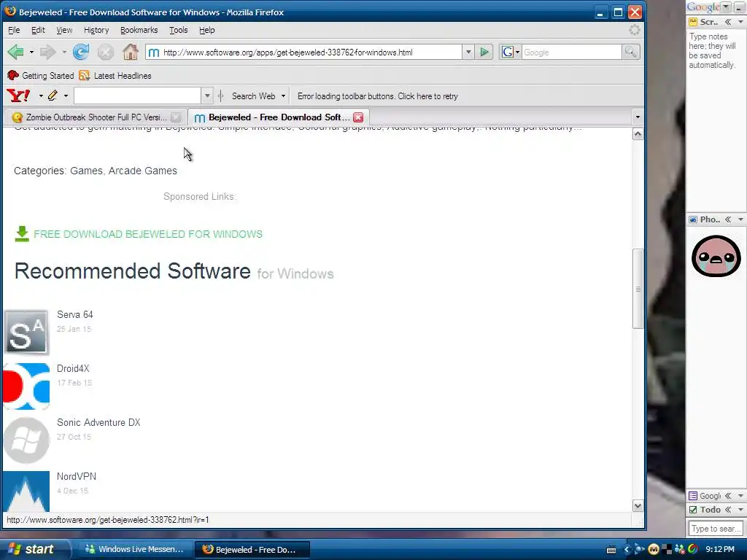
Task: Click the Firefox loading throbber icon
Action: pyautogui.click(x=634, y=30)
